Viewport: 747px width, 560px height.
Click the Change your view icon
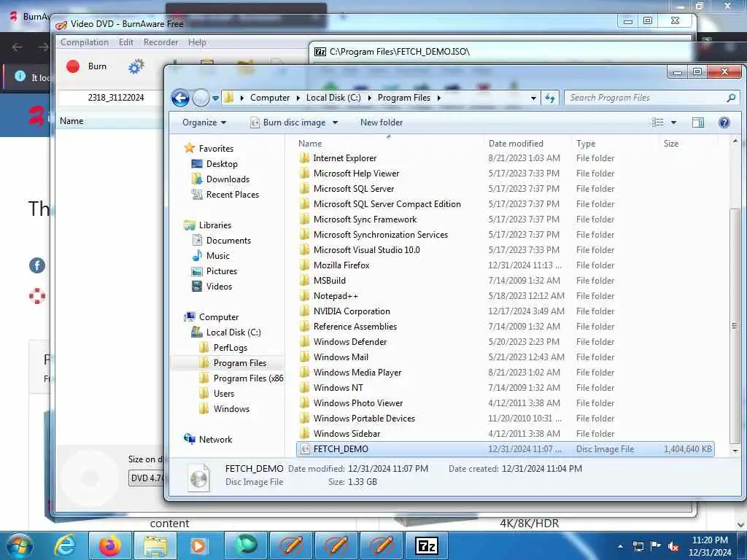pyautogui.click(x=657, y=122)
